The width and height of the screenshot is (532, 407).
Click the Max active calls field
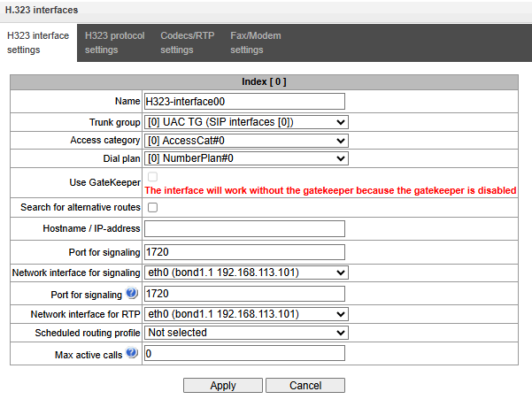coord(243,354)
